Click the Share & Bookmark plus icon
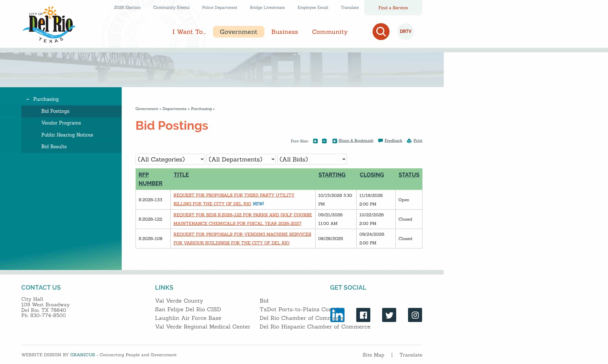The width and height of the screenshot is (608, 364). 335,141
